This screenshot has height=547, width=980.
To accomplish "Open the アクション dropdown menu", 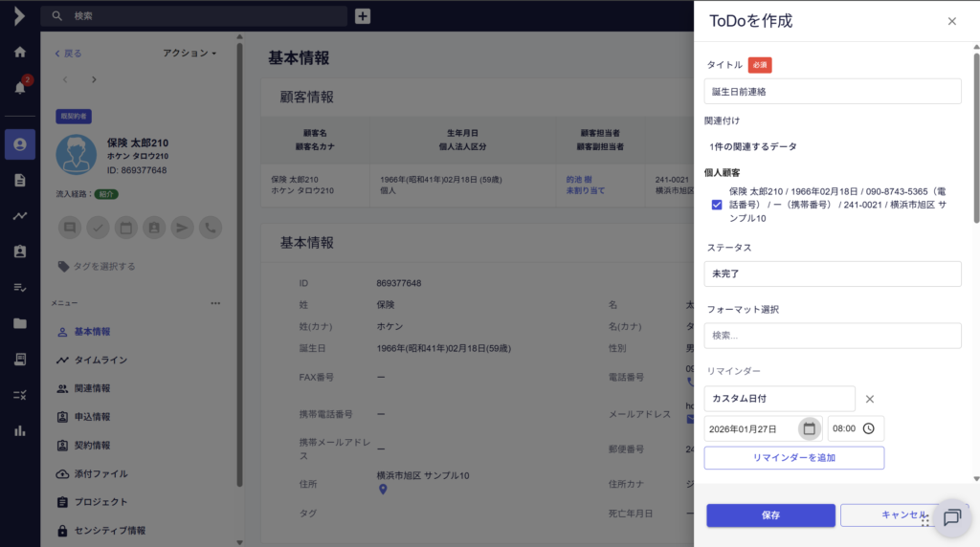I will click(189, 53).
